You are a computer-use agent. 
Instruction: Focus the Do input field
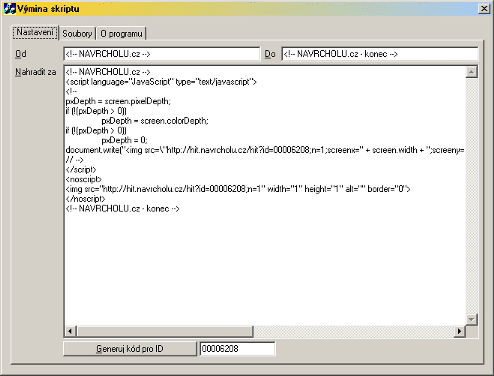(380, 54)
